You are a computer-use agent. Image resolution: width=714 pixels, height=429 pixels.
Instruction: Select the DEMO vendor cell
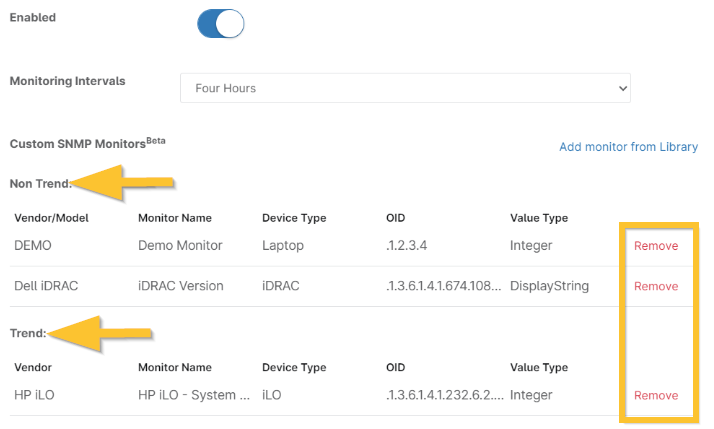[34, 246]
